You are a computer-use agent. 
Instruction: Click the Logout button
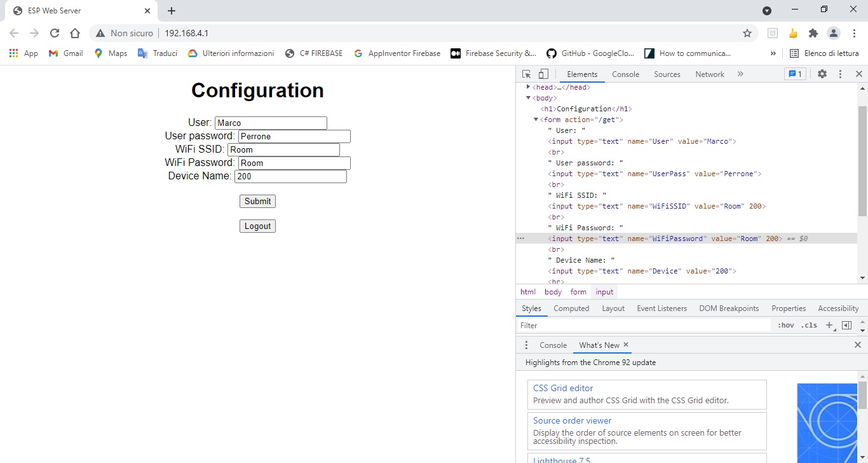(257, 226)
